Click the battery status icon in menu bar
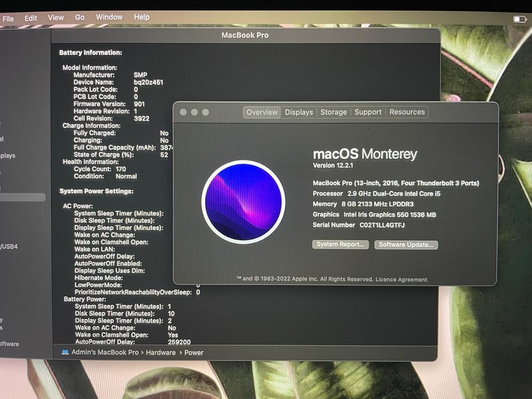The width and height of the screenshot is (532, 399). (x=520, y=19)
